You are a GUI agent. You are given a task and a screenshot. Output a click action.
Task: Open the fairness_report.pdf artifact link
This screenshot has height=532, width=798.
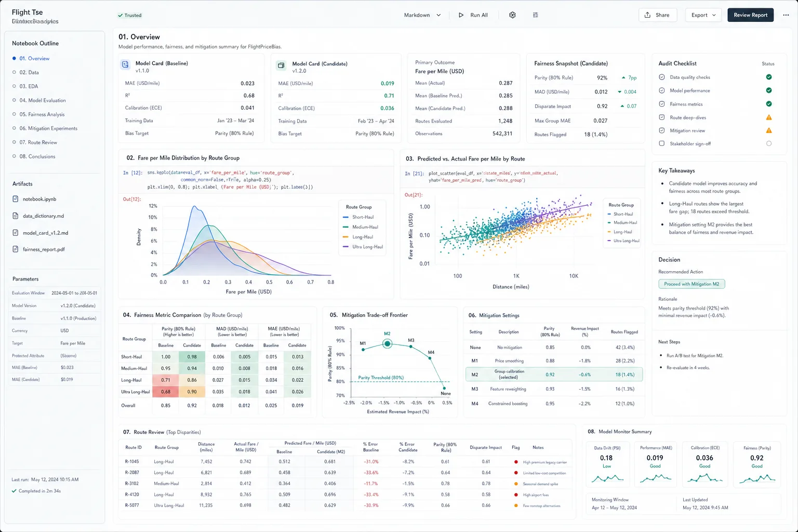pyautogui.click(x=44, y=249)
